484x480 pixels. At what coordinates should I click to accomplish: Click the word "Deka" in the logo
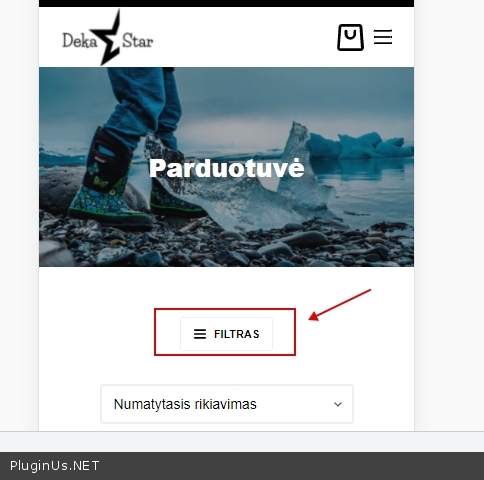coord(79,41)
